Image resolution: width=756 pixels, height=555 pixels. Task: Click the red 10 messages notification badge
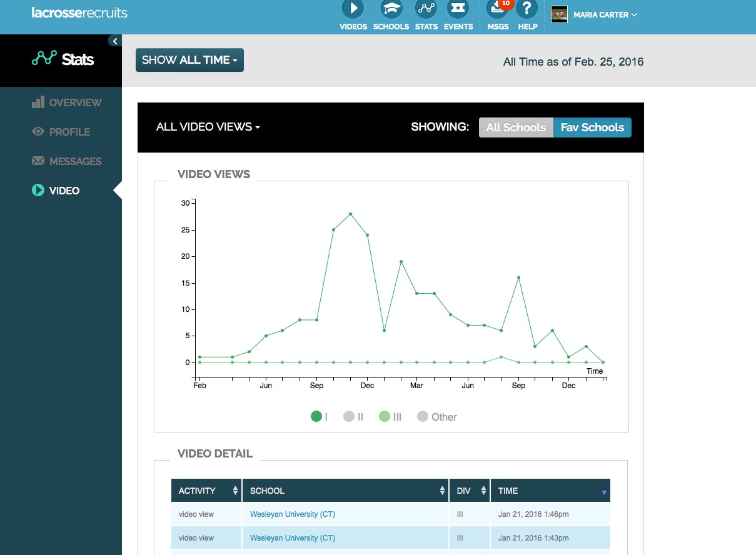[505, 4]
